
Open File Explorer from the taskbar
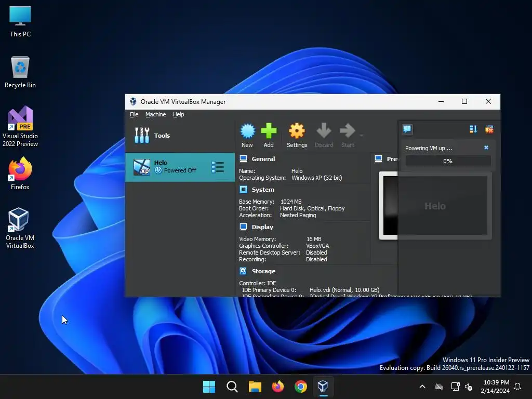[x=255, y=387]
